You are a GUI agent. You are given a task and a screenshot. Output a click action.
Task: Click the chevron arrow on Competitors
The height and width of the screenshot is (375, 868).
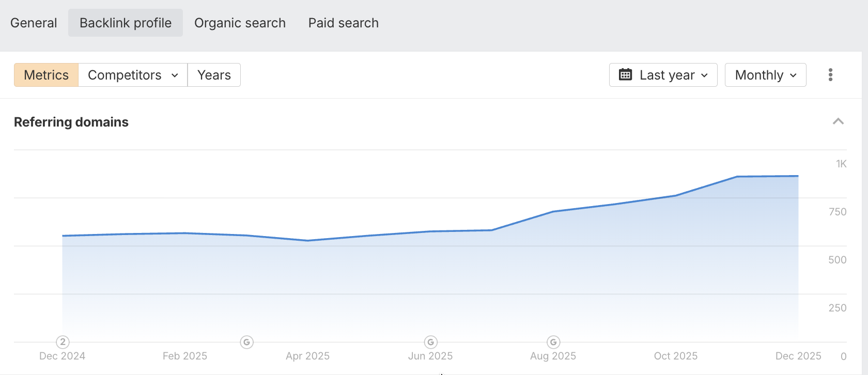coord(175,75)
